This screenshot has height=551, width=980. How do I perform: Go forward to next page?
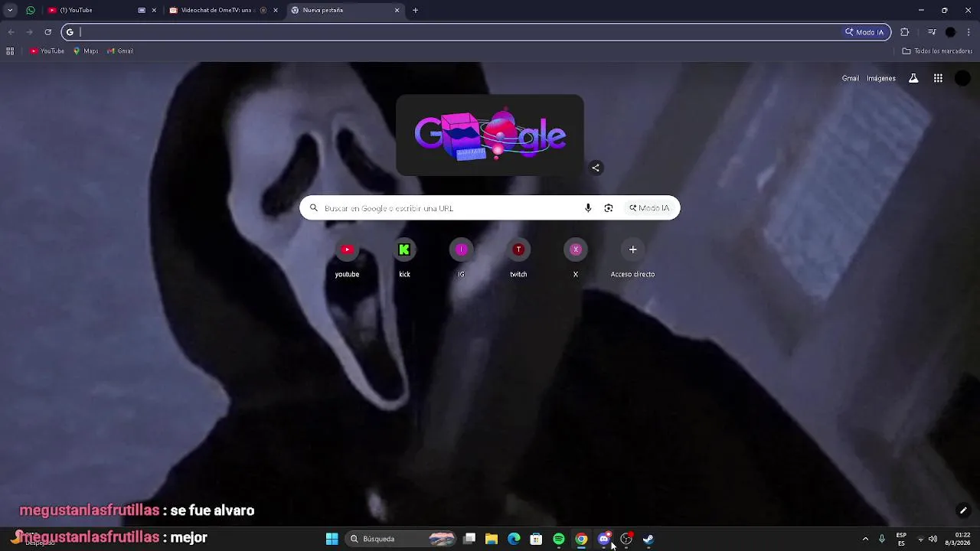pyautogui.click(x=29, y=32)
